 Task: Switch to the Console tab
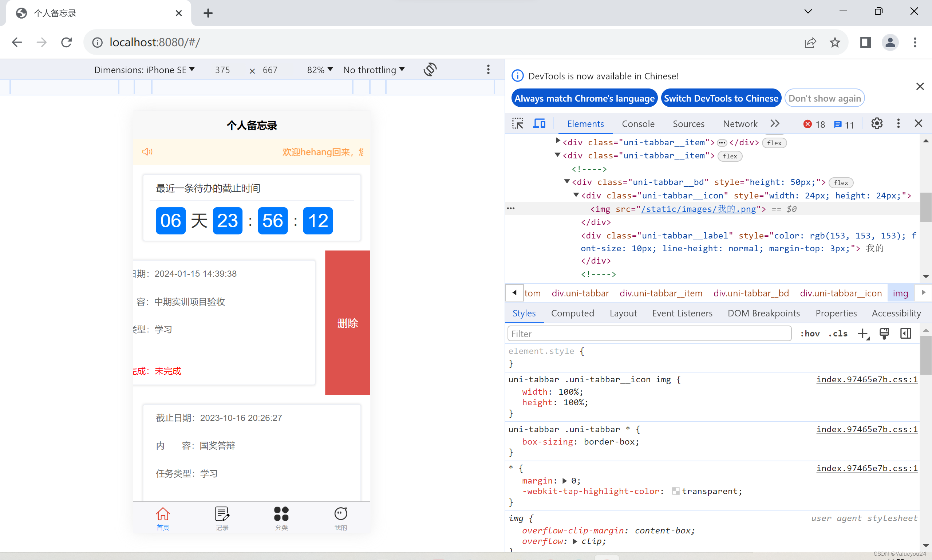point(638,124)
